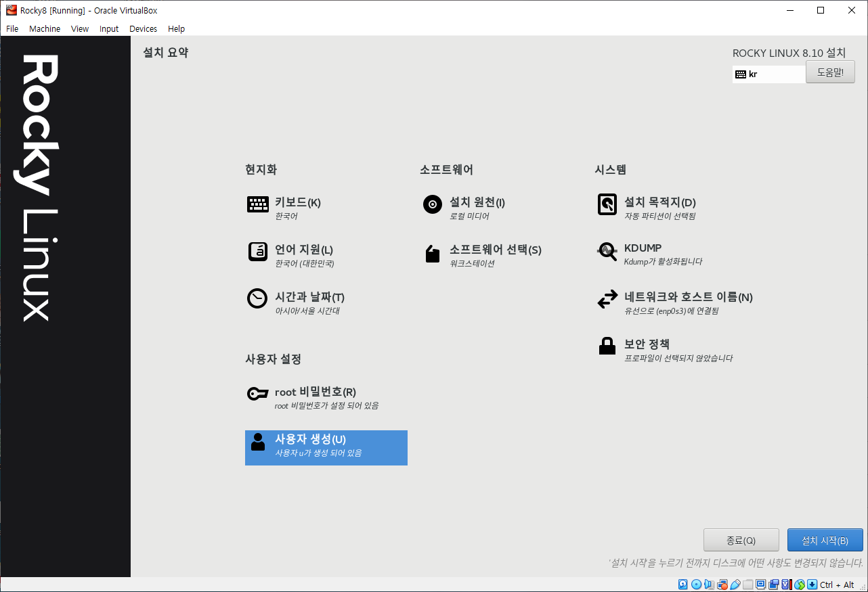Click the VirtualBox CPU virtualization status icon

[x=787, y=585]
